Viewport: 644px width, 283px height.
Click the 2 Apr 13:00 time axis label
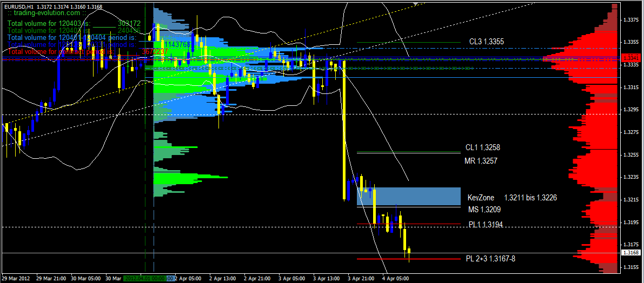[x=223, y=278]
